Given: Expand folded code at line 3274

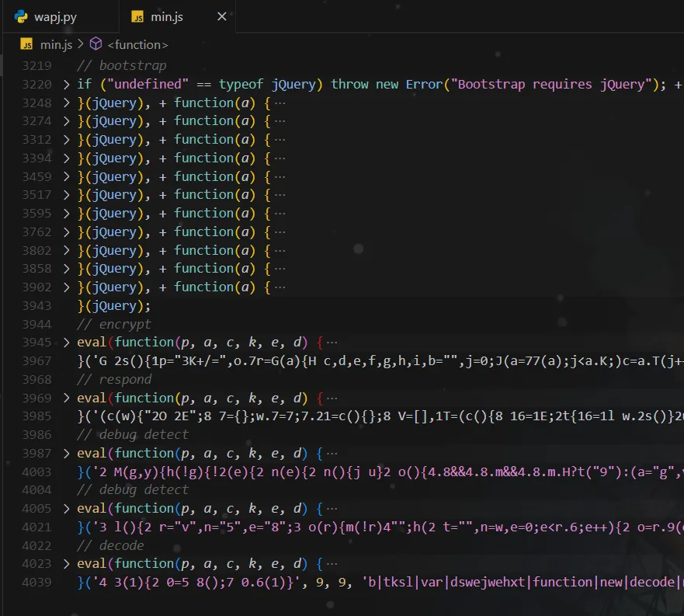Looking at the screenshot, I should 66,121.
